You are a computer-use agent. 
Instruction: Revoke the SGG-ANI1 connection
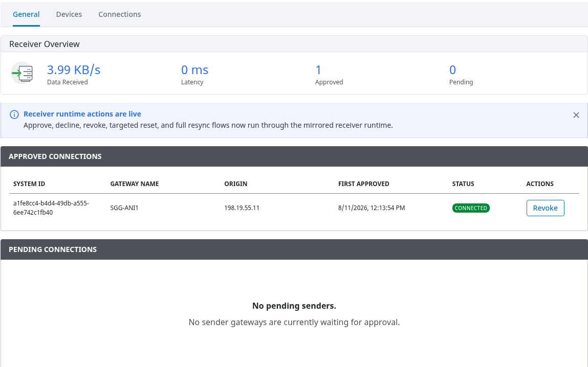coord(545,208)
